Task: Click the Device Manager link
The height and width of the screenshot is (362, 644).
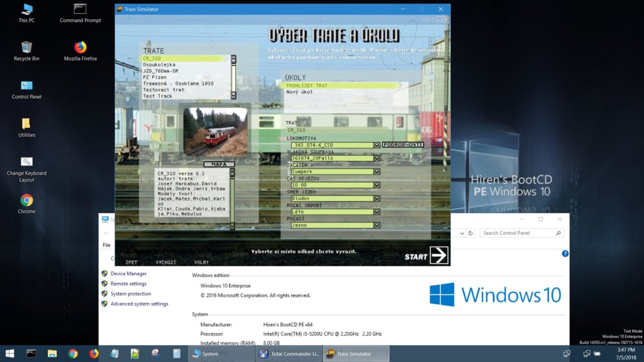Action: 128,274
